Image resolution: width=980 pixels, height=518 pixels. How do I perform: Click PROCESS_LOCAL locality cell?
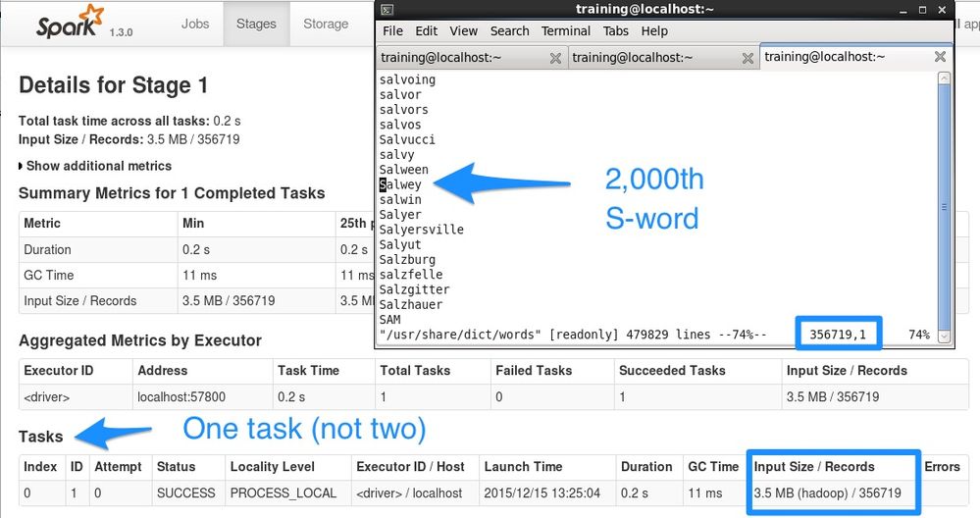tap(284, 493)
